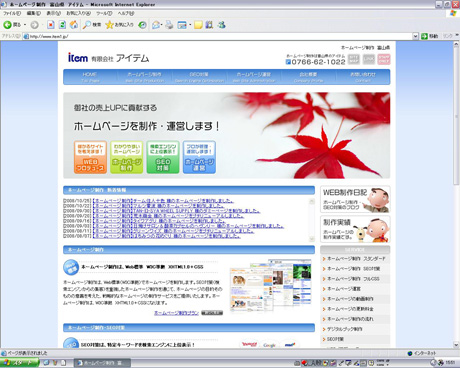Image resolution: width=460 pixels, height=368 pixels.
Task: Open the news link dated 2008/09/30
Action: (x=176, y=211)
